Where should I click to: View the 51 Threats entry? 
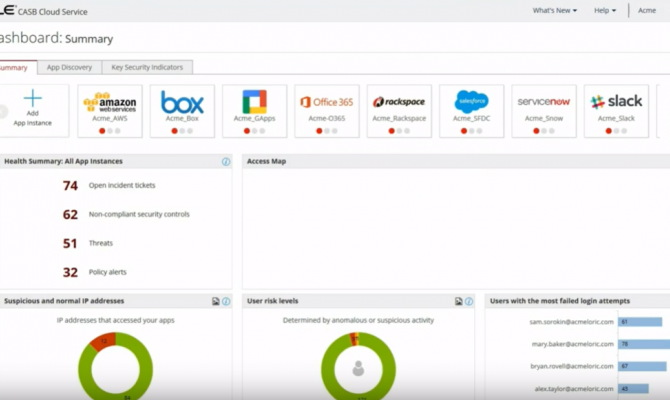[x=88, y=243]
